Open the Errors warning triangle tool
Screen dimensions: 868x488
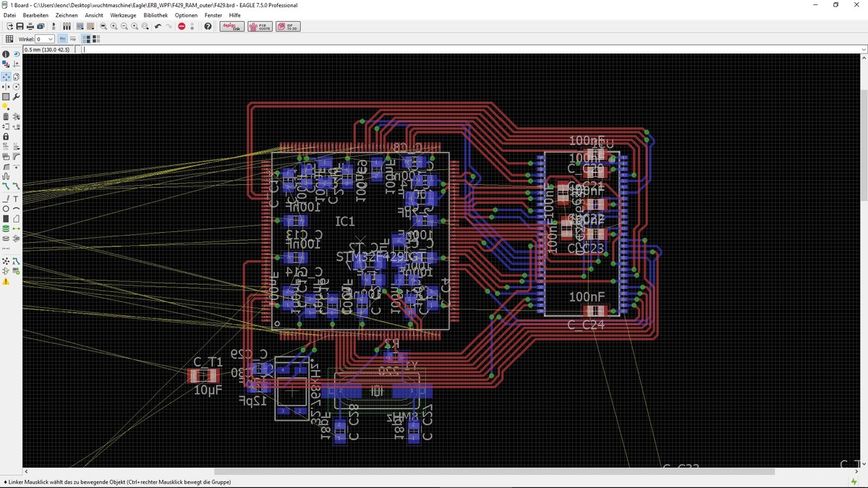pyautogui.click(x=6, y=281)
